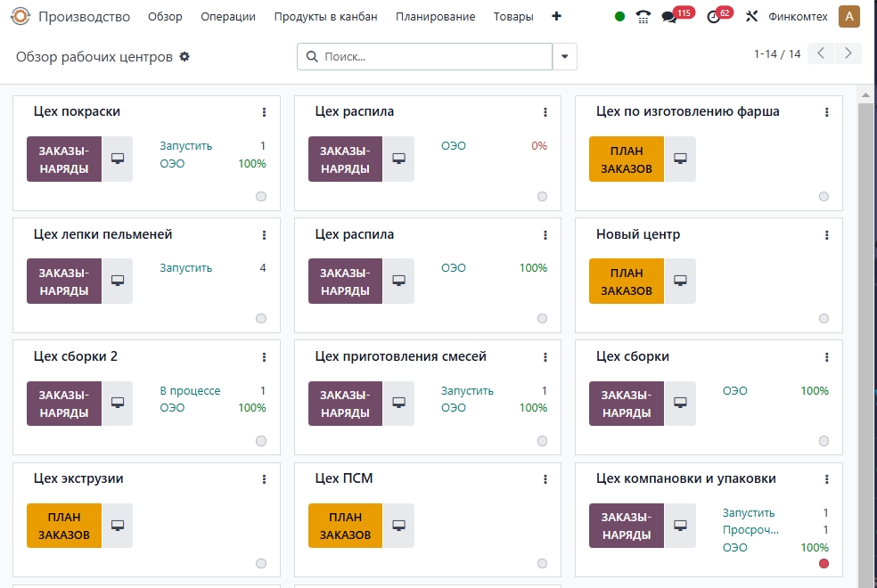The width and height of the screenshot is (877, 588).
Task: Click the plus icon in top menu
Action: point(557,17)
